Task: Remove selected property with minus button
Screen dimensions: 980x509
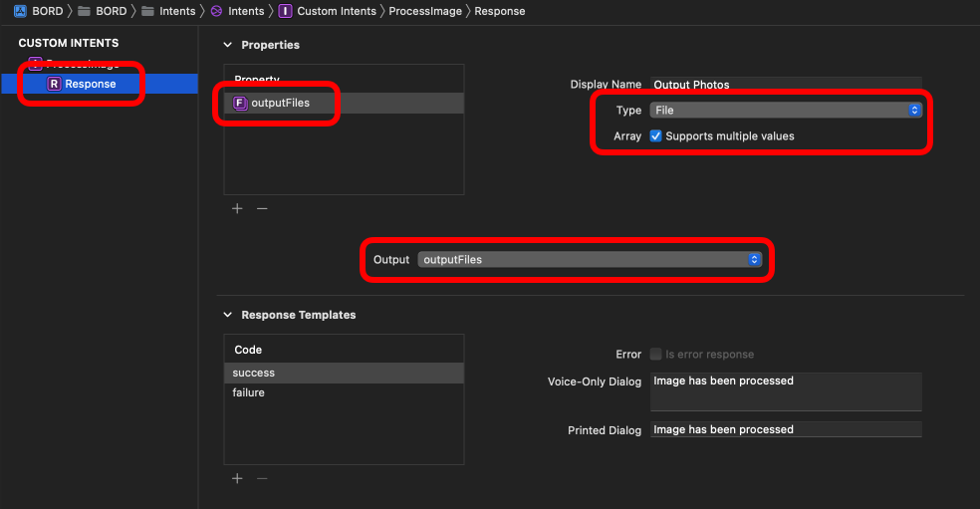Action: [x=262, y=208]
